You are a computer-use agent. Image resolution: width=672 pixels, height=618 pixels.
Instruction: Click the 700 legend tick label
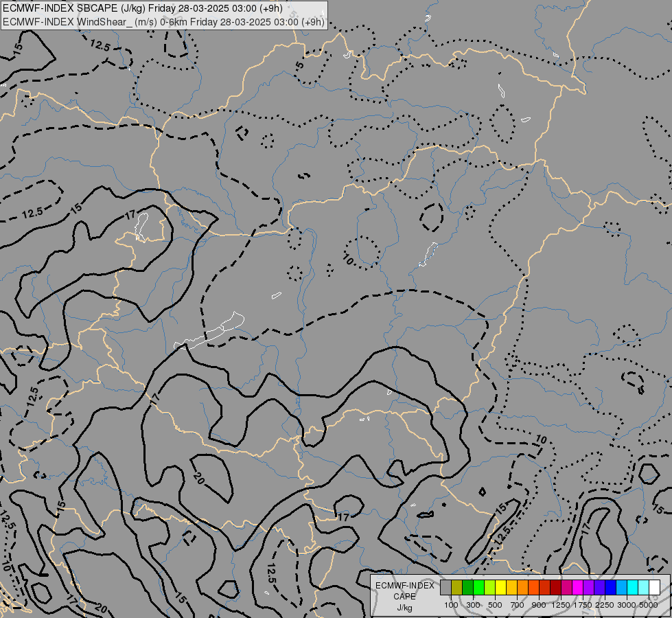coord(518,605)
